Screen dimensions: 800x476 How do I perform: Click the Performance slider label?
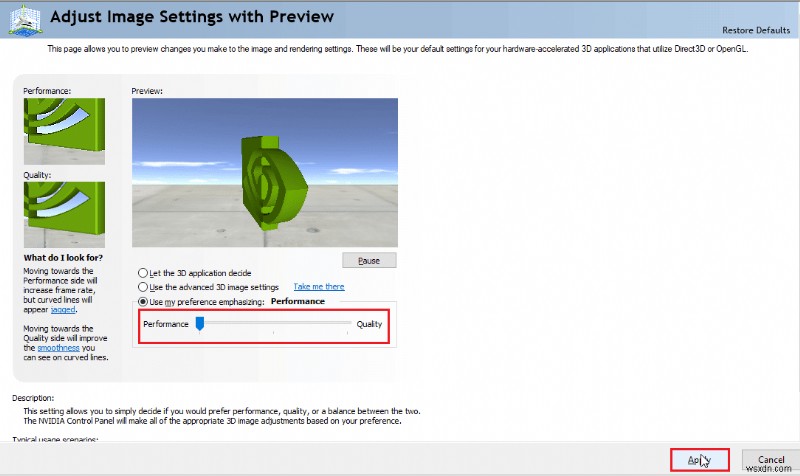pyautogui.click(x=166, y=324)
